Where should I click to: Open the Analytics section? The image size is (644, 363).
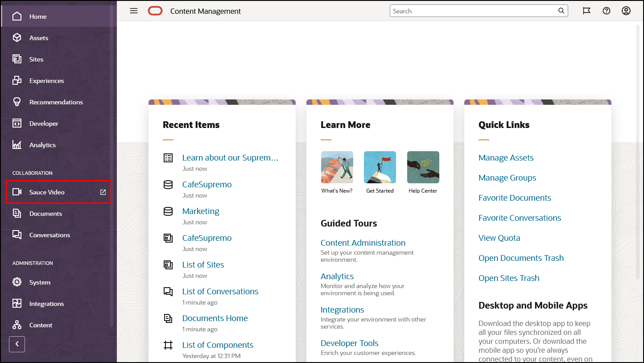(43, 144)
